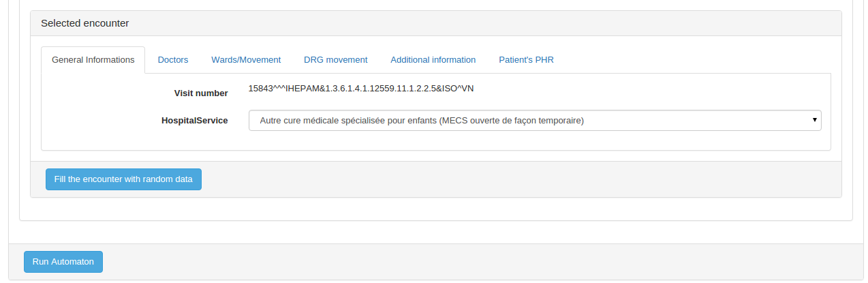This screenshot has width=868, height=283.
Task: Expand the HospitalService dropdown arrow
Action: pyautogui.click(x=814, y=120)
